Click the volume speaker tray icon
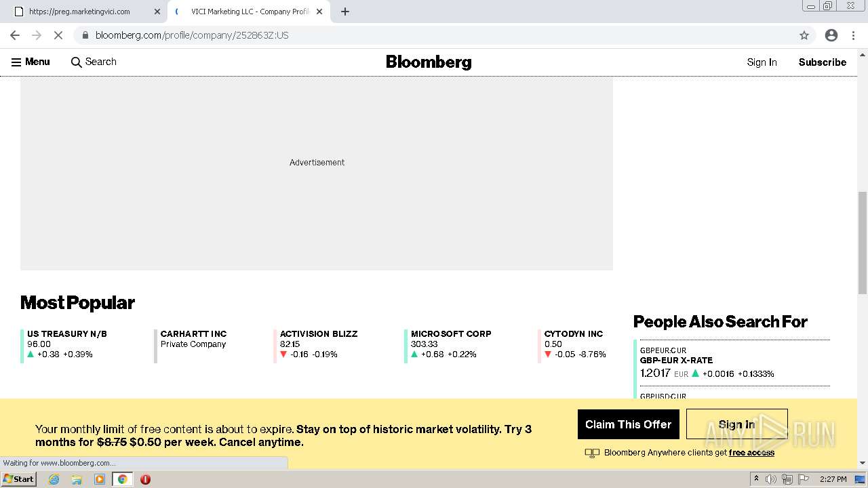The height and width of the screenshot is (488, 868). pos(771,479)
